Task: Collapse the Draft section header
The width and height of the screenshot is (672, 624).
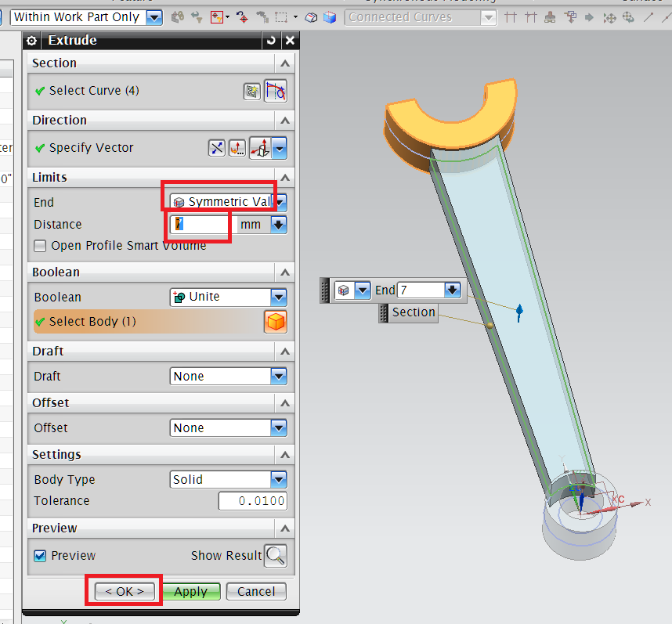Action: tap(284, 351)
